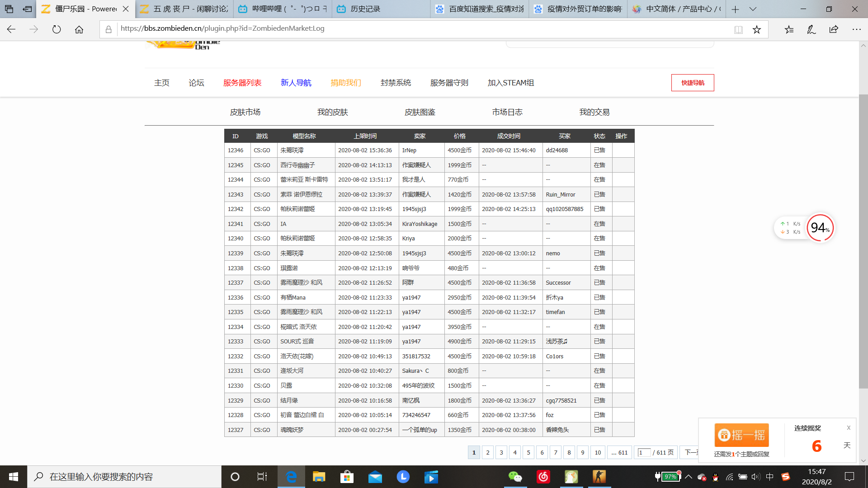This screenshot has height=488, width=868.
Task: Switch to the 皮肤市场 tab
Action: point(246,112)
